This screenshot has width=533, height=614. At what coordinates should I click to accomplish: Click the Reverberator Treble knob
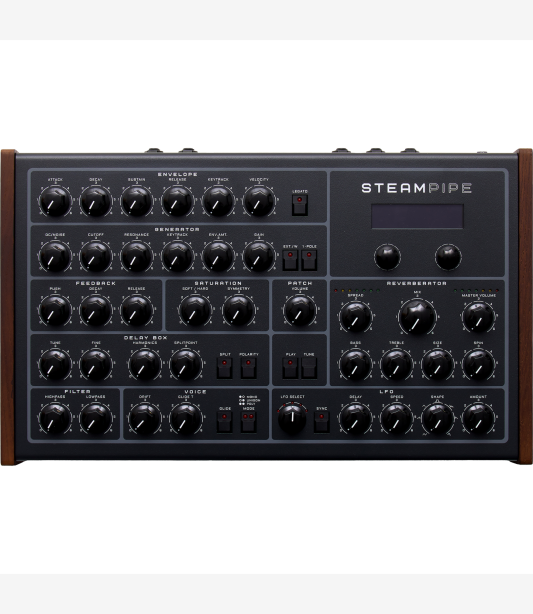(396, 365)
